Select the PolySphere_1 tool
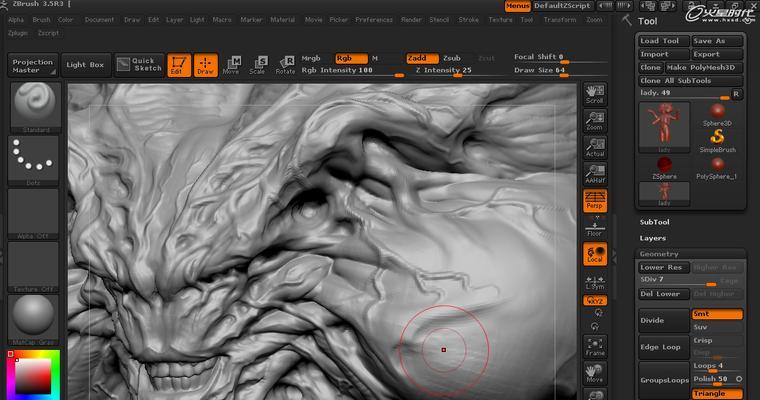This screenshot has width=760, height=400. click(717, 168)
